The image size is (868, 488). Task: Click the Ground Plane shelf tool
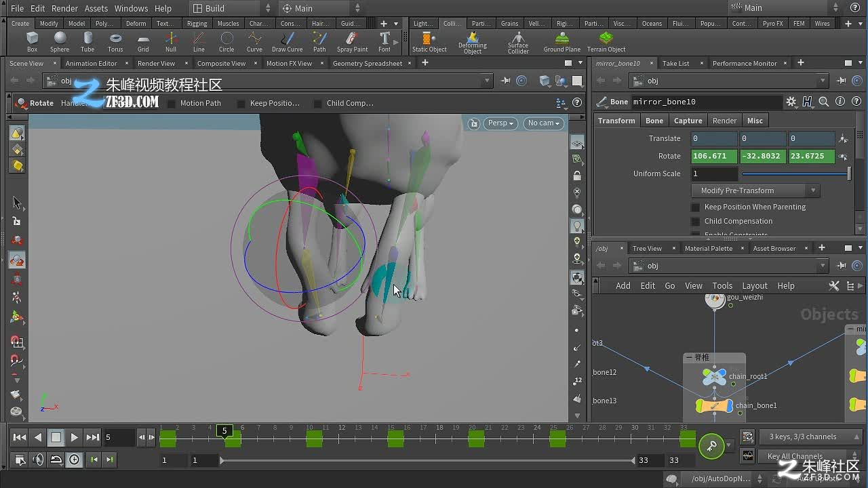[x=562, y=42]
